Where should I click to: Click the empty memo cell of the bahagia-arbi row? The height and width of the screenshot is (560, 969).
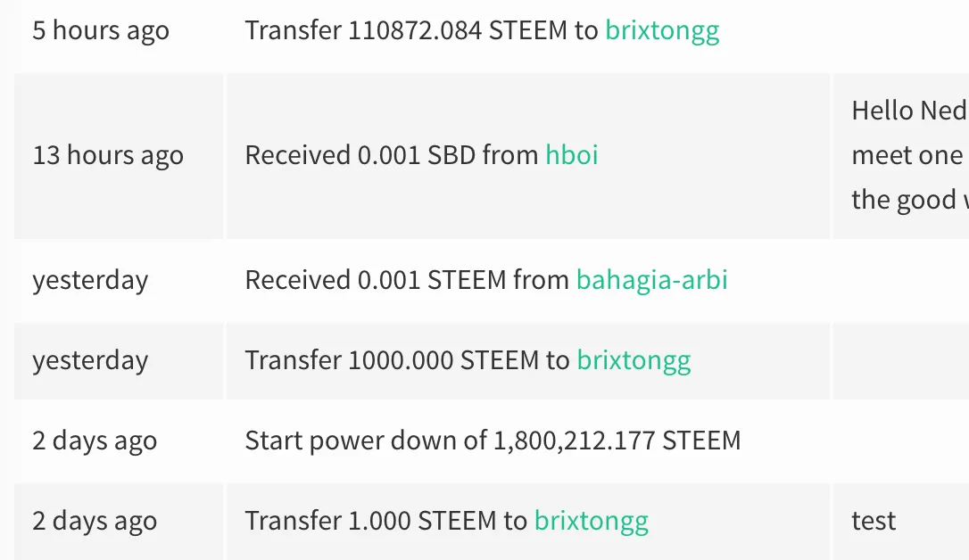[899, 281]
